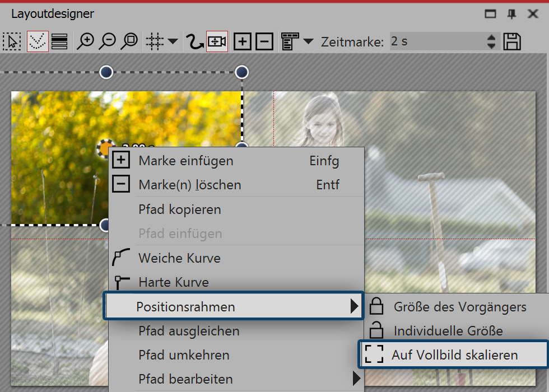
Task: Expand the Positionsrahmen submenu arrow
Action: point(354,306)
